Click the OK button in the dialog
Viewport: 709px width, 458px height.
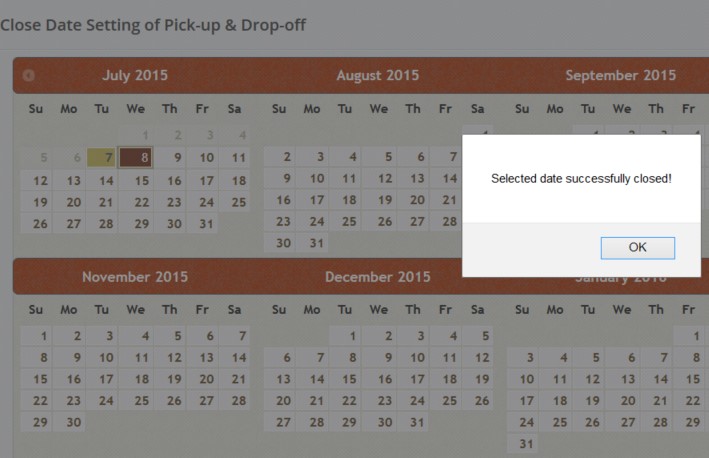[637, 247]
